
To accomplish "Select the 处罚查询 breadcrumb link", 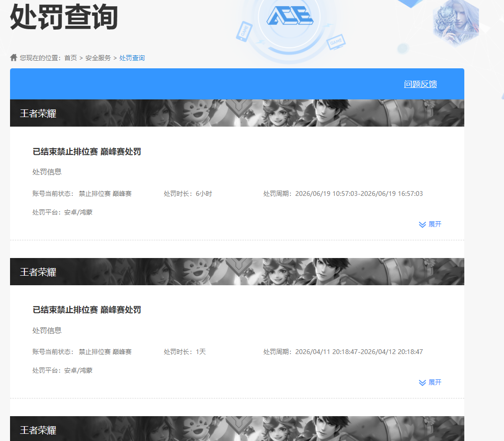I will pyautogui.click(x=132, y=58).
